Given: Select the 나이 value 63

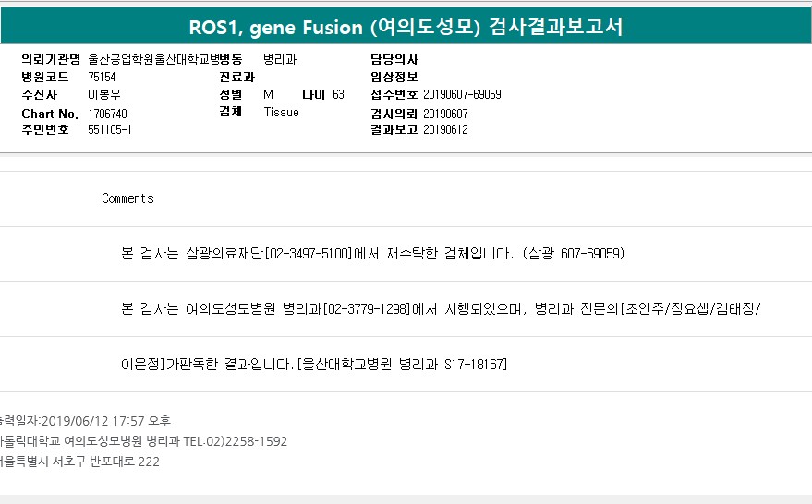Looking at the screenshot, I should point(338,95).
